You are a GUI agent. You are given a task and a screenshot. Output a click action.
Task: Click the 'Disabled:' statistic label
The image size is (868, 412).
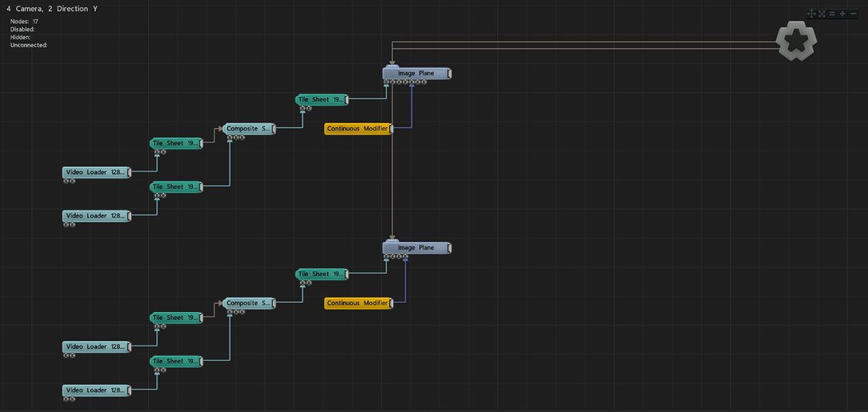(x=22, y=30)
